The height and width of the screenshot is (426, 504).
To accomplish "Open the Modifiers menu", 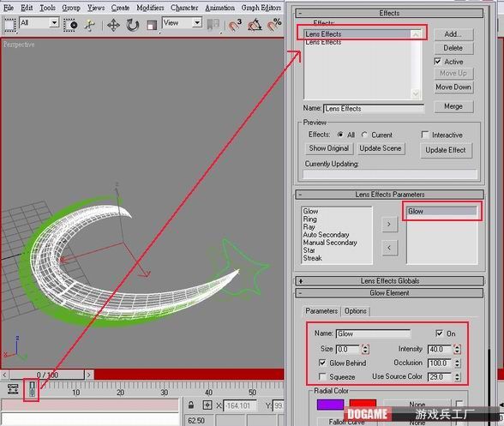I will point(150,8).
